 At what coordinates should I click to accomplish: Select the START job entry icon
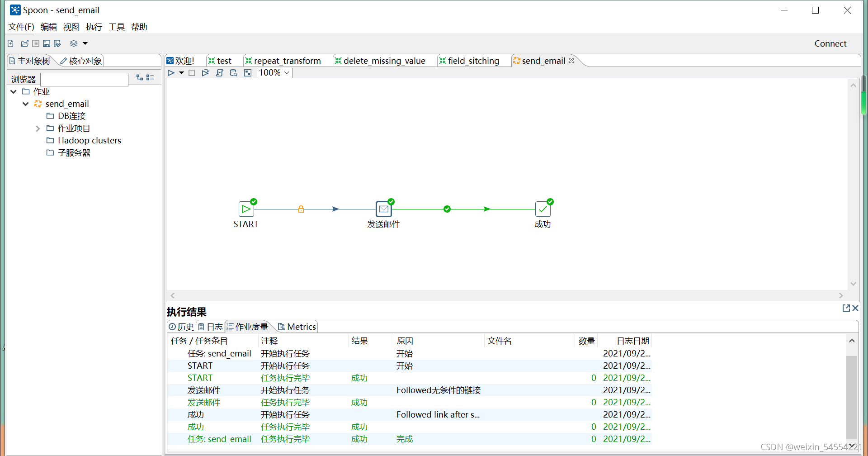[246, 209]
